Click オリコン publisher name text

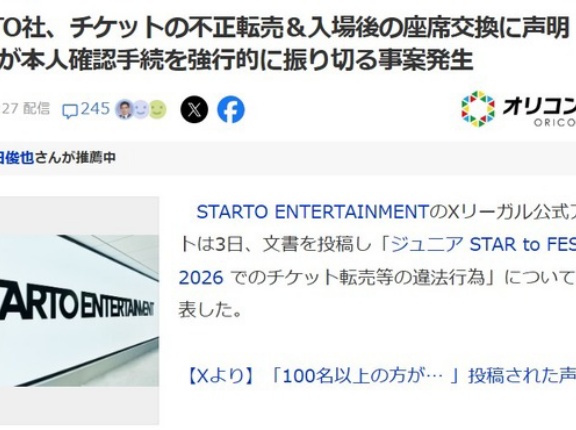(x=539, y=106)
